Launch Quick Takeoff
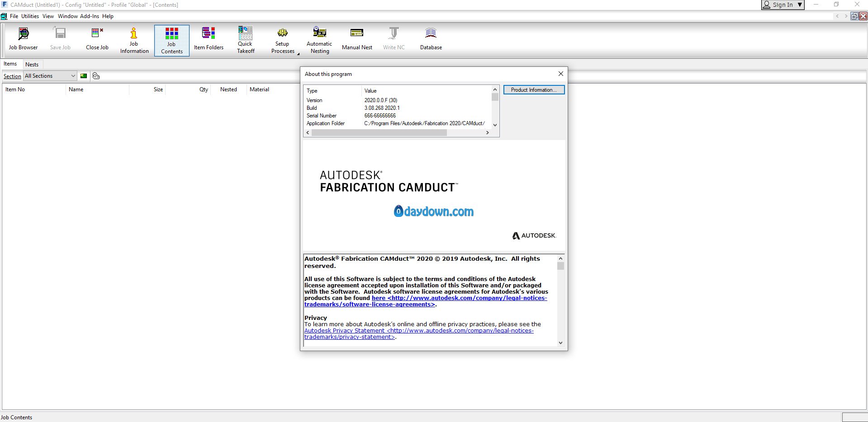Image resolution: width=868 pixels, height=422 pixels. [x=246, y=40]
